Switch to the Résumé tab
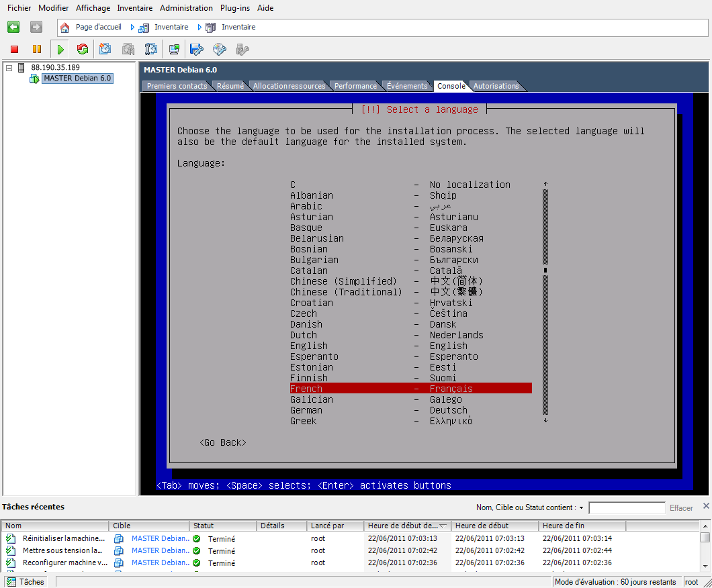Viewport: 712px width, 588px height. [230, 86]
